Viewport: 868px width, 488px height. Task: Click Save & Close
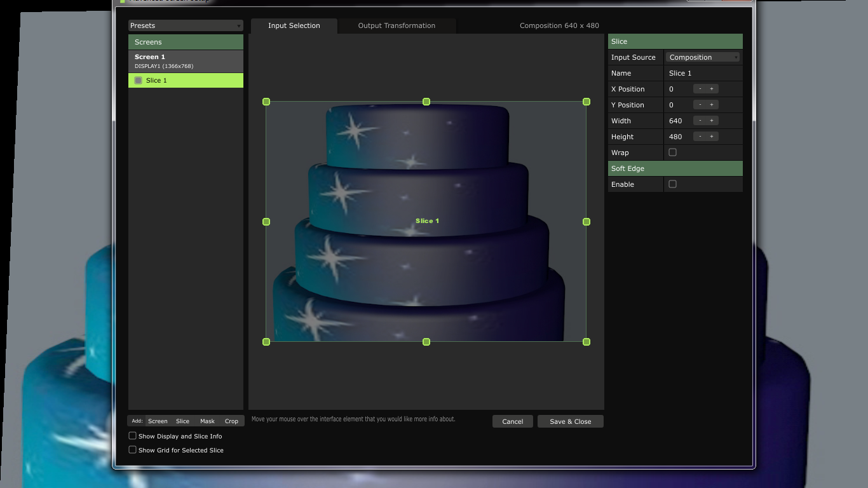tap(571, 421)
